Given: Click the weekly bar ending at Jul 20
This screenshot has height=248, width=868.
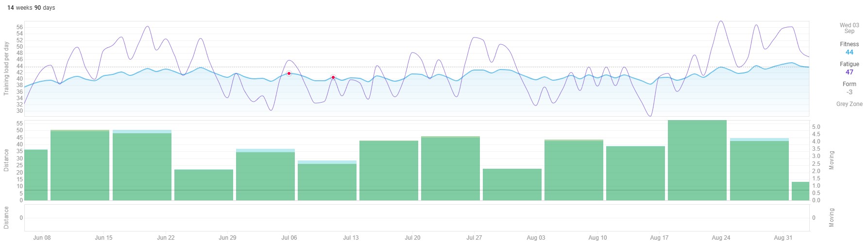Looking at the screenshot, I should (389, 170).
